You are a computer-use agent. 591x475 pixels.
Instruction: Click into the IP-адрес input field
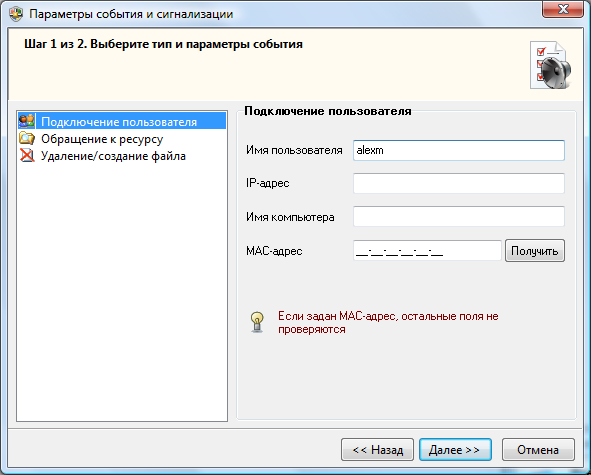tap(459, 183)
